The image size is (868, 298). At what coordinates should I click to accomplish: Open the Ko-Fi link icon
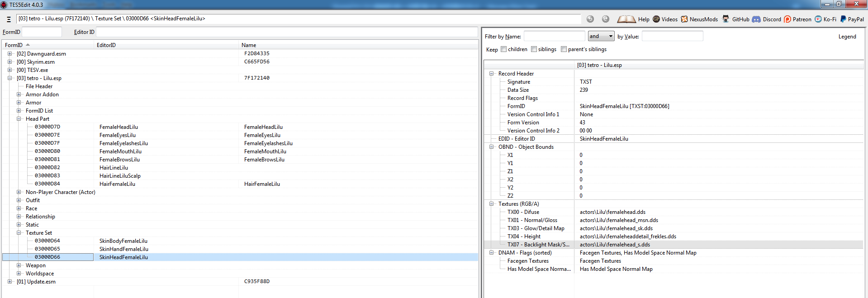pos(818,19)
